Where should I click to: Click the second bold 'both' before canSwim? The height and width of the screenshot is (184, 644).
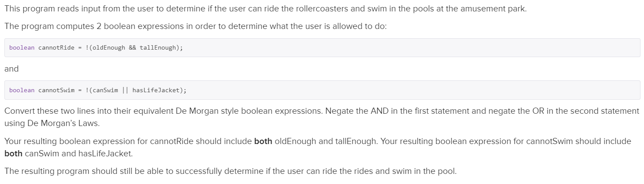(14, 154)
